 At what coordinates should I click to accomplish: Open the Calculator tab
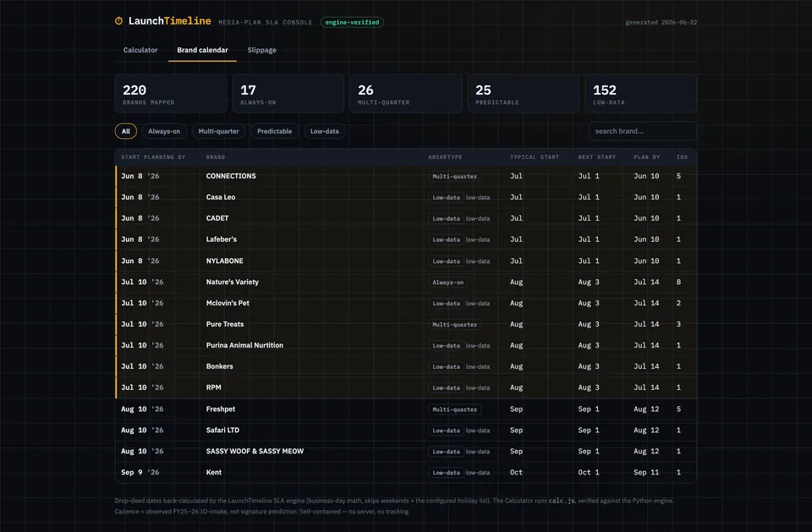[x=140, y=50]
